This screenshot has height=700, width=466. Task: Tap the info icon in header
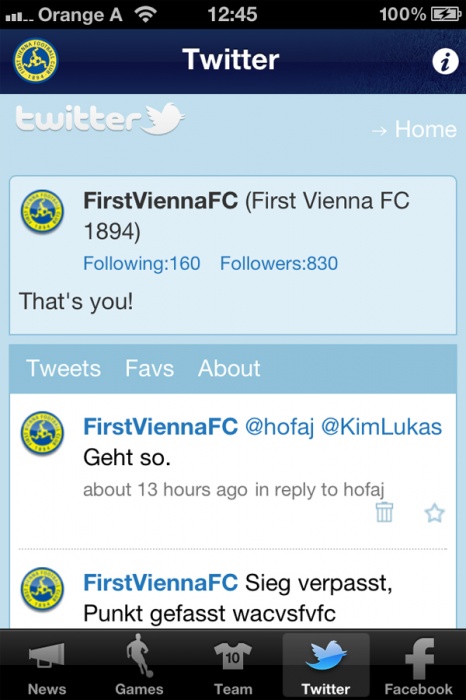pos(445,61)
